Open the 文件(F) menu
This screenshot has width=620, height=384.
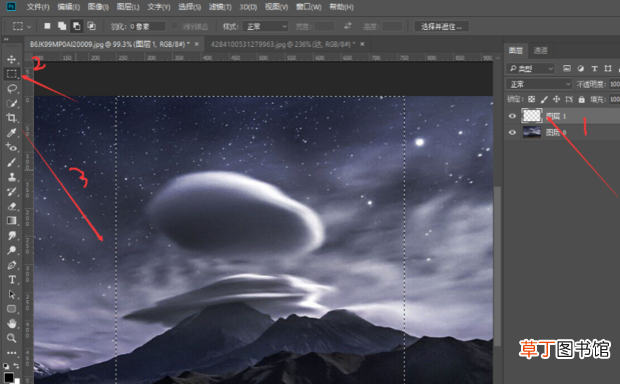[38, 7]
